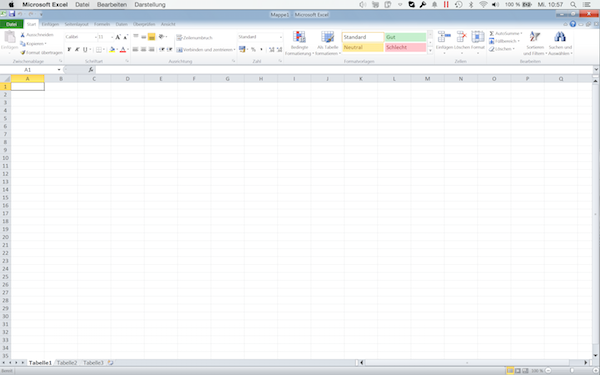Align text left

[135, 49]
